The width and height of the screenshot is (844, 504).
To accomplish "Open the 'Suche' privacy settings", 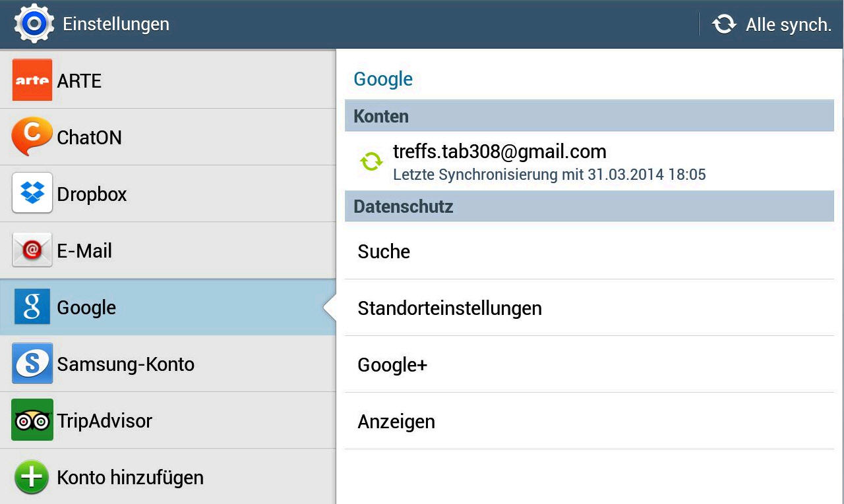I will 384,252.
